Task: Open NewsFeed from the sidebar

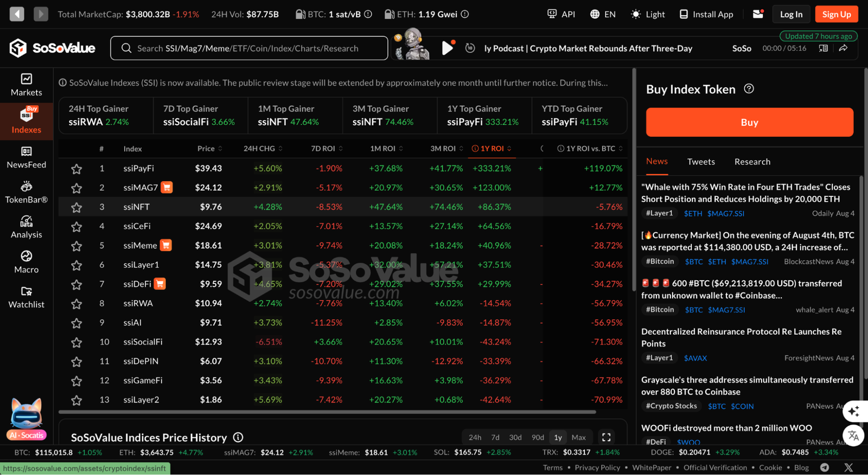Action: (26, 157)
